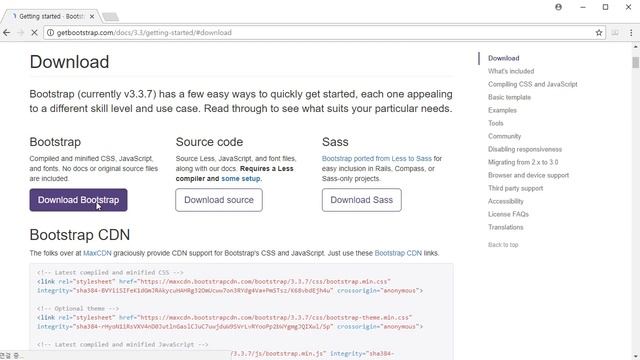This screenshot has height=360, width=640.
Task: Open Third party support section
Action: (x=516, y=188)
